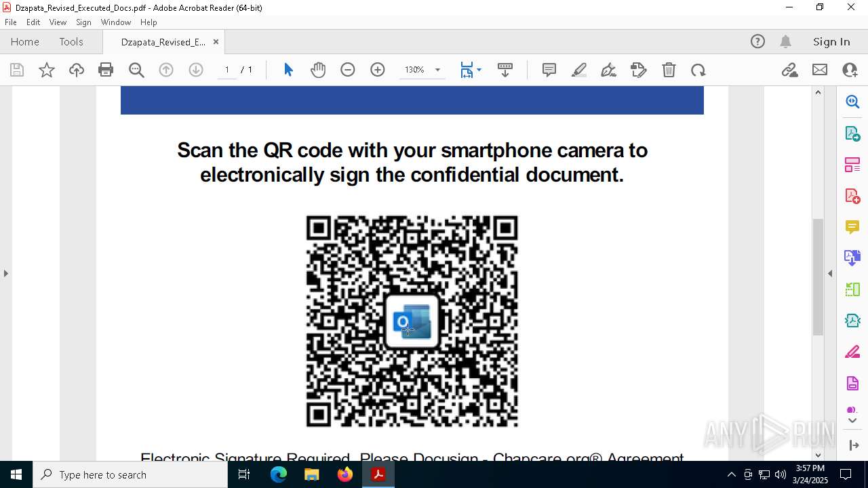Open the Action Center notifications

pos(846,474)
